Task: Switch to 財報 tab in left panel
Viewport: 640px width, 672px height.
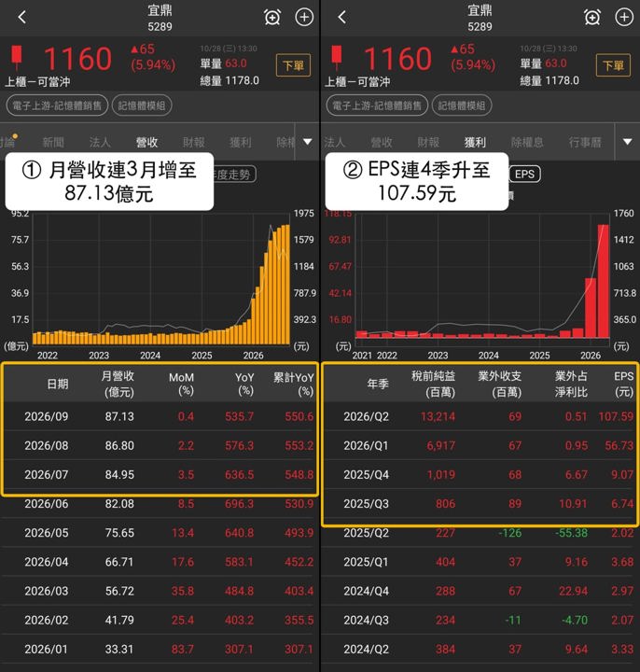Action: click(x=194, y=142)
